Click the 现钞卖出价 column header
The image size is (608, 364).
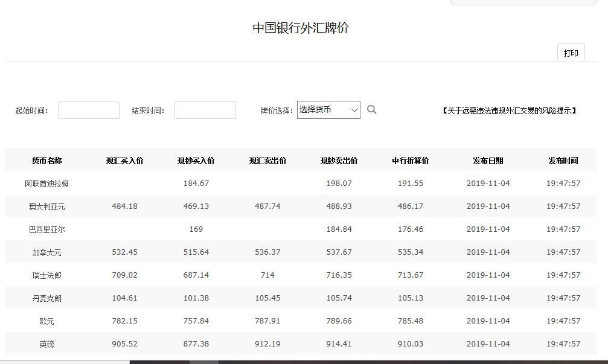pyautogui.click(x=338, y=160)
